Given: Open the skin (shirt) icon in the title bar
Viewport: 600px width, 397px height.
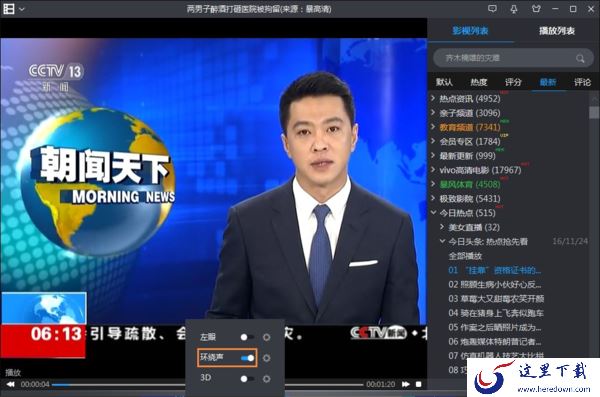Looking at the screenshot, I should (536, 8).
